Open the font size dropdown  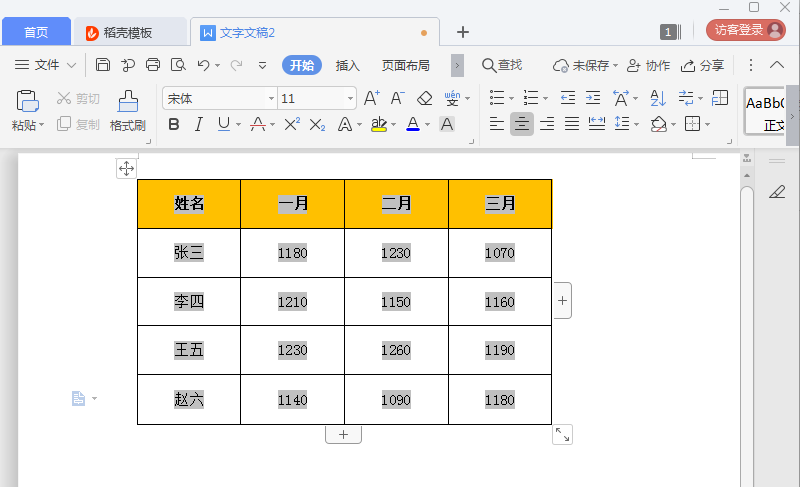pyautogui.click(x=350, y=98)
